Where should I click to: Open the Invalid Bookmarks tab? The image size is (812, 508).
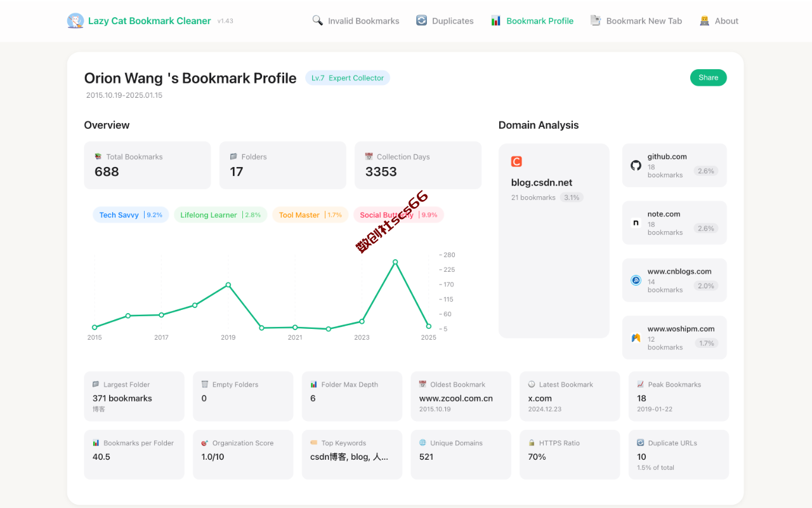pos(356,21)
